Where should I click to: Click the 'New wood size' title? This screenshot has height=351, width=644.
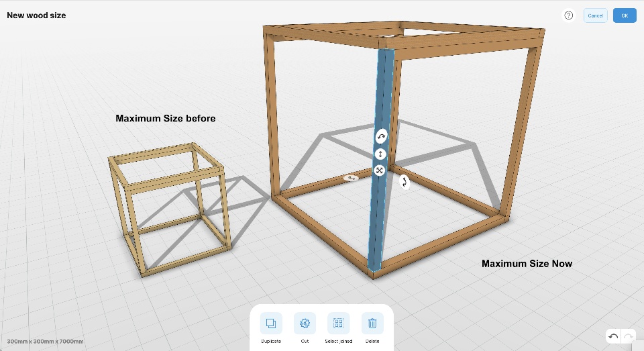pos(36,15)
